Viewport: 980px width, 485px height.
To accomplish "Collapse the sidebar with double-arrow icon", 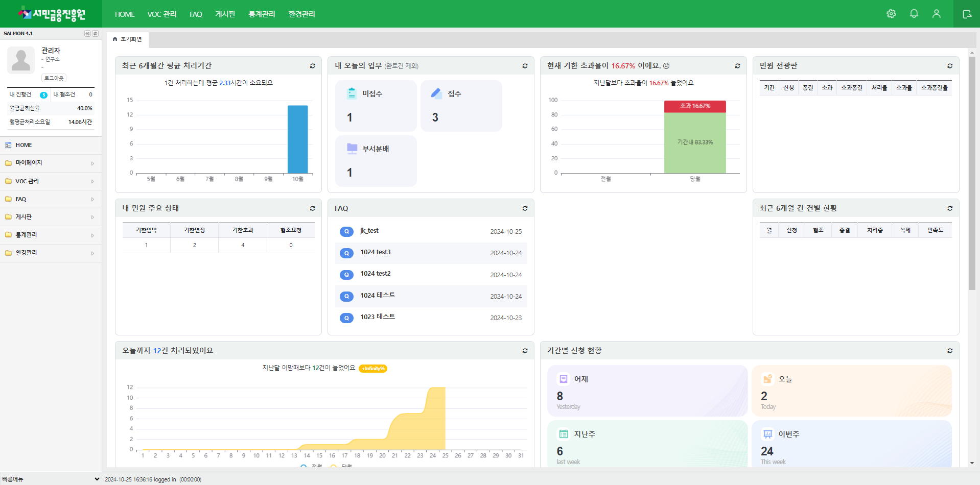I will [87, 34].
